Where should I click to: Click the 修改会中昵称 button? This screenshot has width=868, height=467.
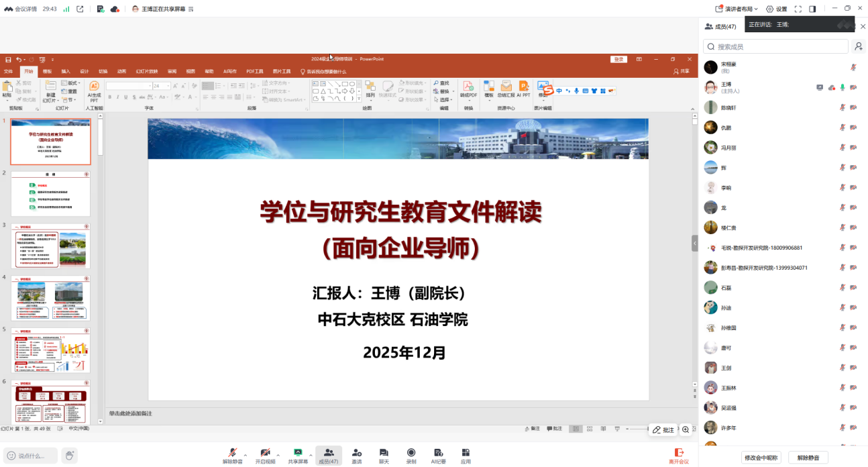[x=761, y=458]
